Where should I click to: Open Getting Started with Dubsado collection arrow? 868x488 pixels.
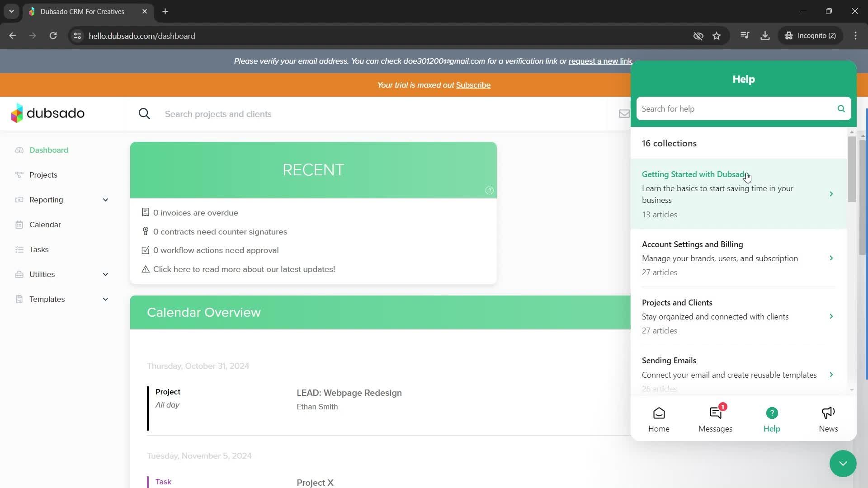pos(831,194)
